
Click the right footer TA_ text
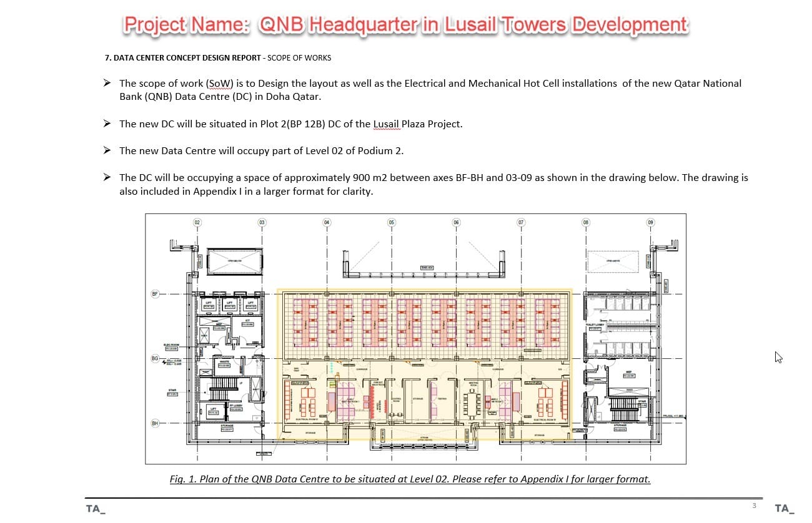tap(784, 509)
